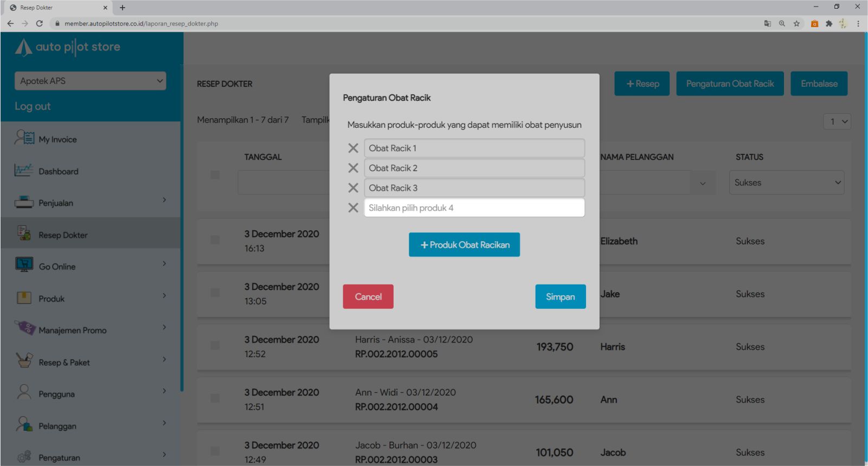868x466 pixels.
Task: Add another Produk Obat Racikan row
Action: click(x=464, y=245)
